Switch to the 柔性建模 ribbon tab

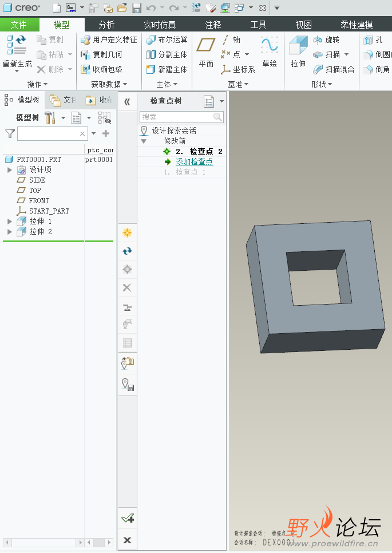tap(357, 25)
